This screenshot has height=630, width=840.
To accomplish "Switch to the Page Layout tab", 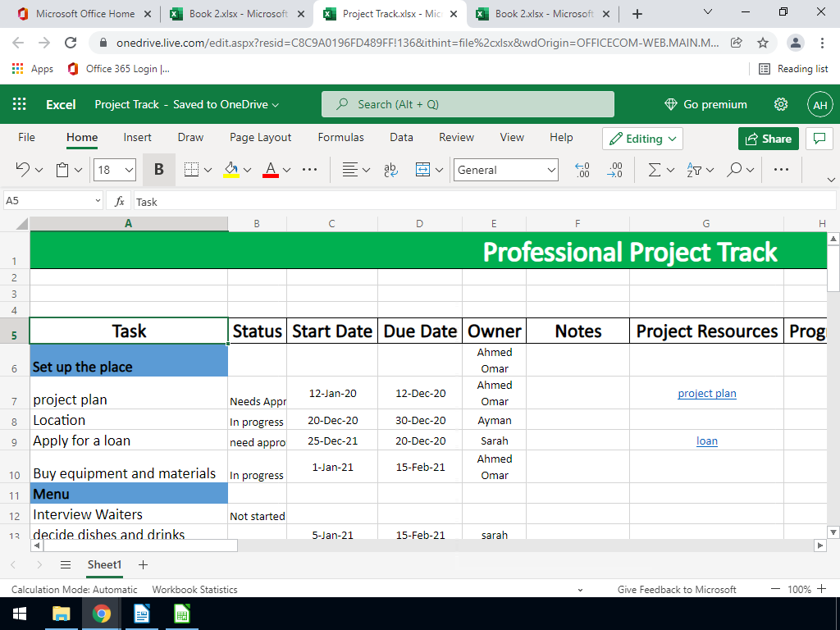I will tap(260, 138).
